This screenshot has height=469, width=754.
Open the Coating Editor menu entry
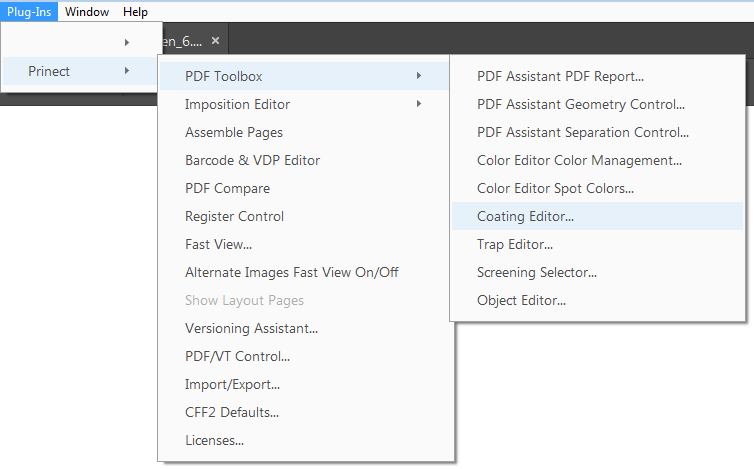(x=525, y=216)
